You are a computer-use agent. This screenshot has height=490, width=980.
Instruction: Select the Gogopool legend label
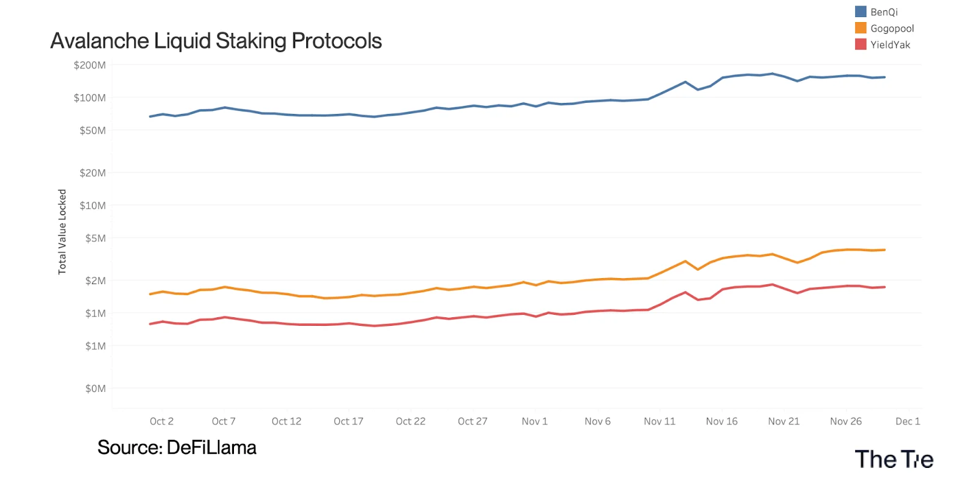pyautogui.click(x=892, y=28)
